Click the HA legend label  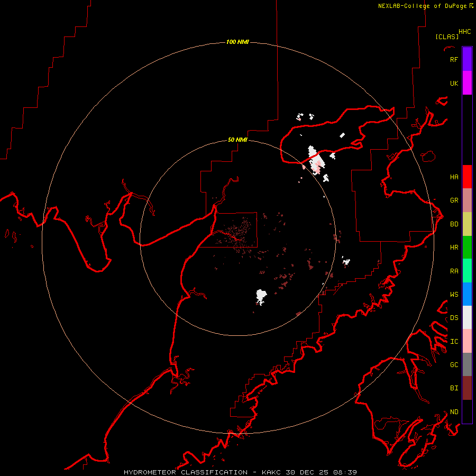454,177
